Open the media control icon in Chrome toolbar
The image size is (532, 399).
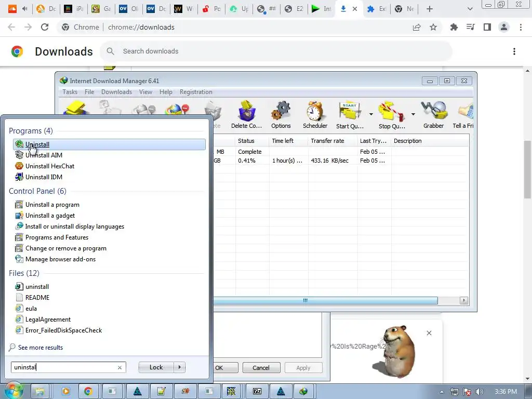pos(470,27)
